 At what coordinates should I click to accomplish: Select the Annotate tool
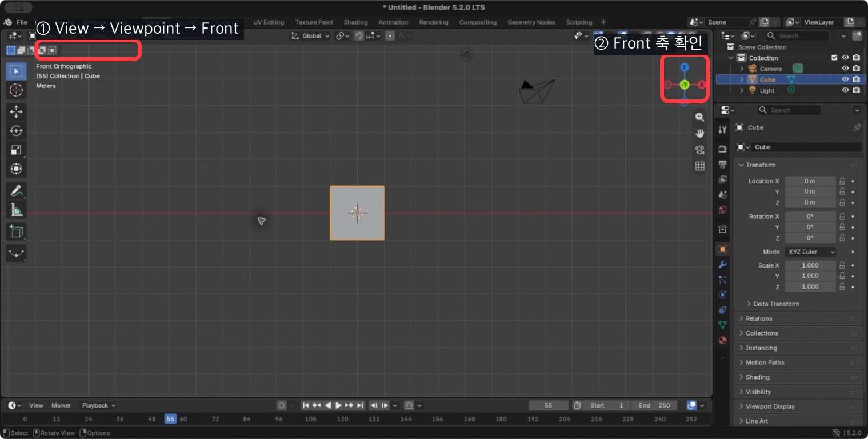coord(16,191)
